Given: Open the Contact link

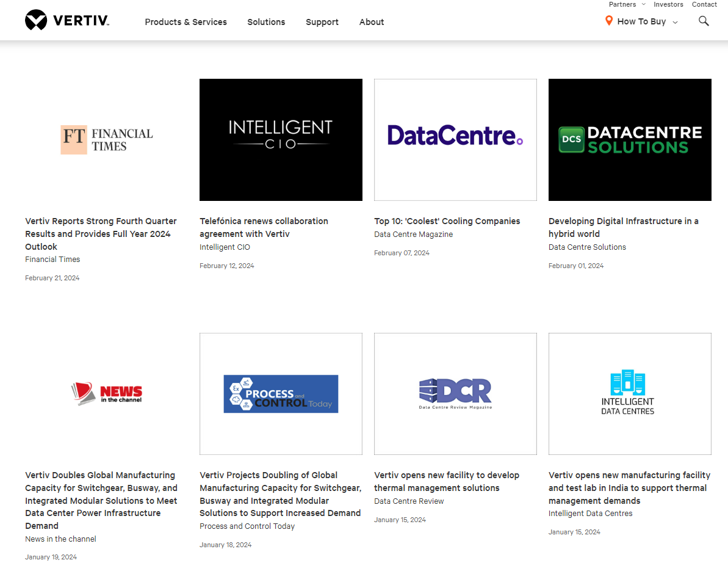Looking at the screenshot, I should (x=704, y=4).
